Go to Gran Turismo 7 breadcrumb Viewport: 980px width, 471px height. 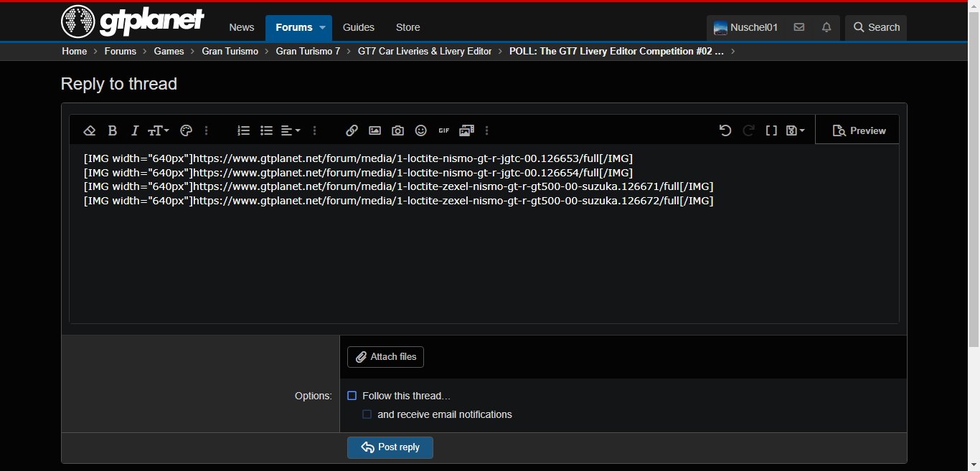308,51
